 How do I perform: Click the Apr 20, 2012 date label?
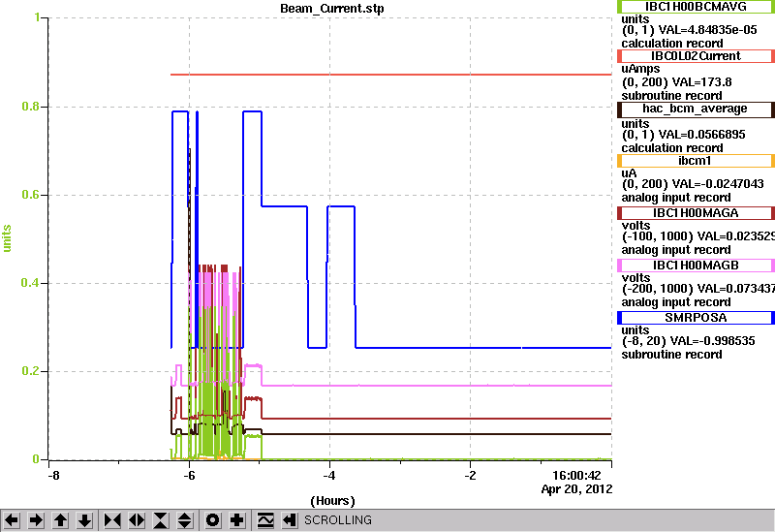(576, 489)
